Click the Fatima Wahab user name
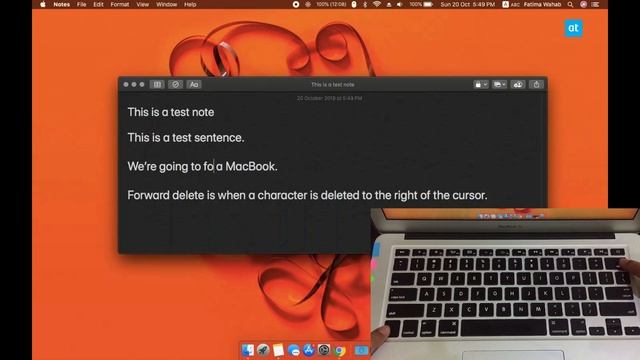 pos(542,4)
